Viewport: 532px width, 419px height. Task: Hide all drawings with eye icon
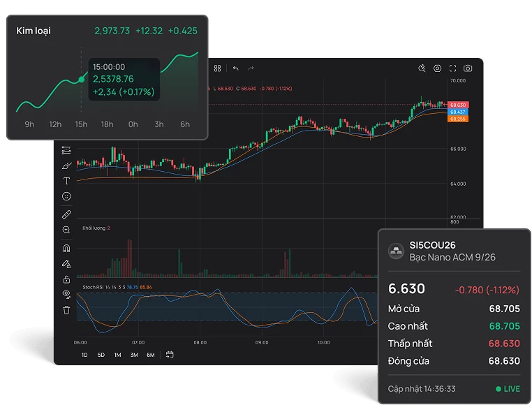coord(66,294)
